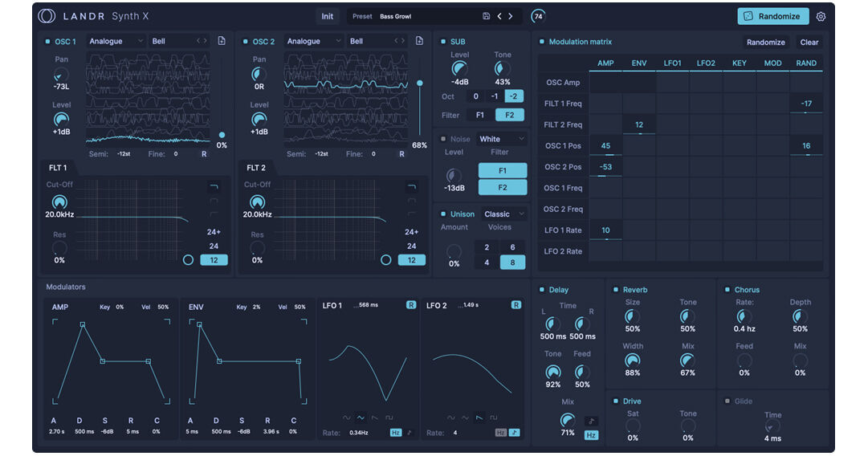Enable the Glide section
This screenshot has height=456, width=868.
pyautogui.click(x=727, y=401)
